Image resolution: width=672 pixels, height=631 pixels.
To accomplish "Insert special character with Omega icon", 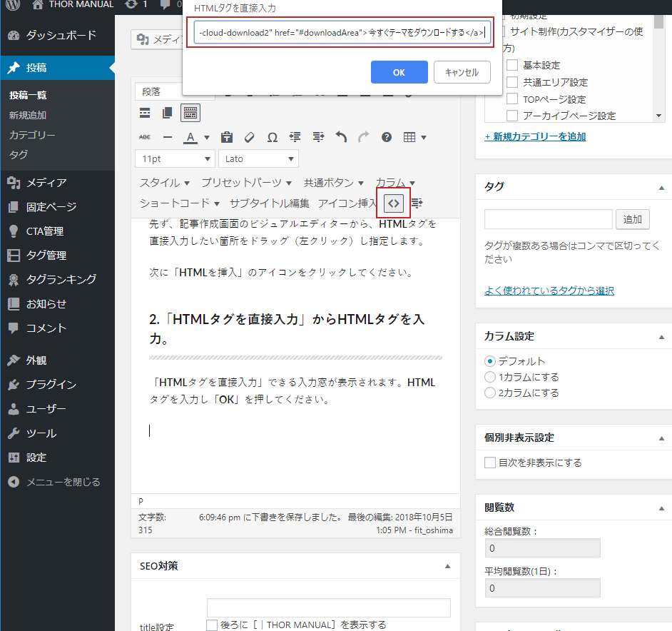I will pos(272,137).
